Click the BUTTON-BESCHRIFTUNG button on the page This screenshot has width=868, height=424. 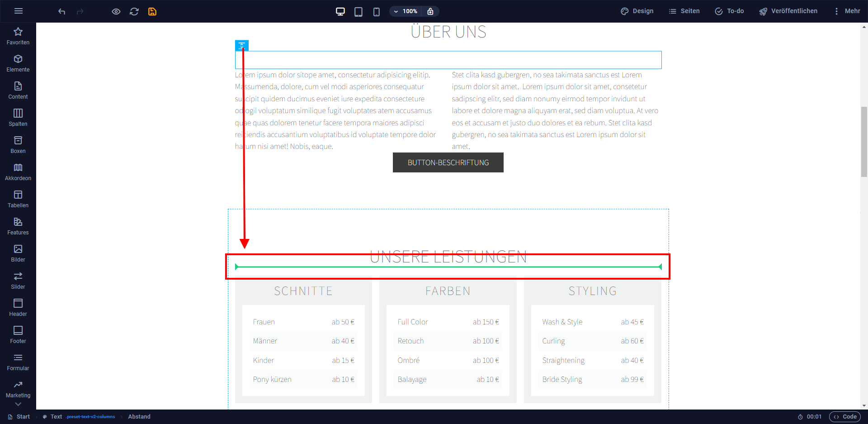(448, 162)
